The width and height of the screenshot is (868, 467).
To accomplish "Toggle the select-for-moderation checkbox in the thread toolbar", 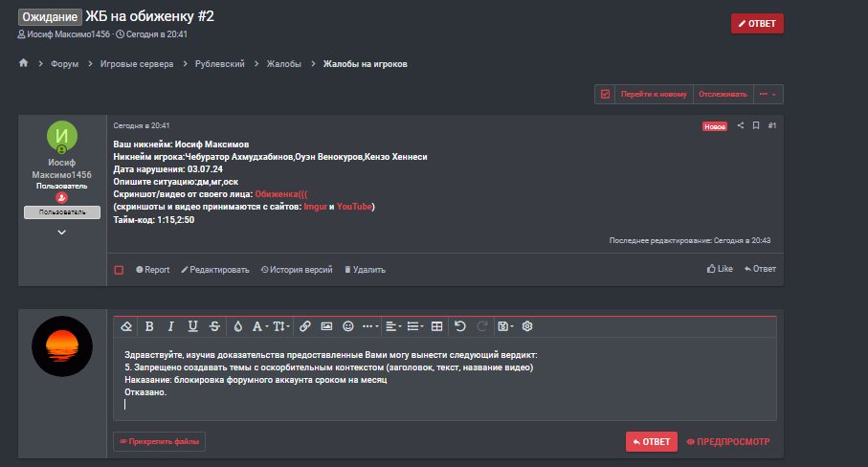I will click(605, 94).
